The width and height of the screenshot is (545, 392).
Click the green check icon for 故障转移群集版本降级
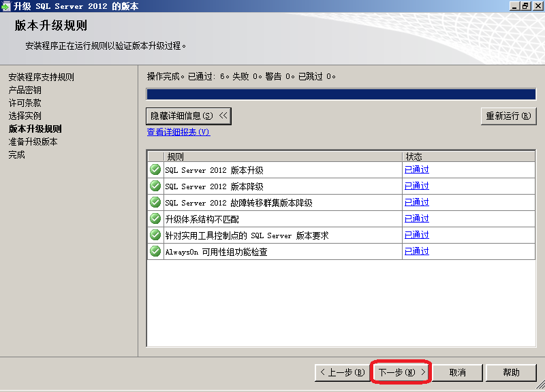[155, 202]
